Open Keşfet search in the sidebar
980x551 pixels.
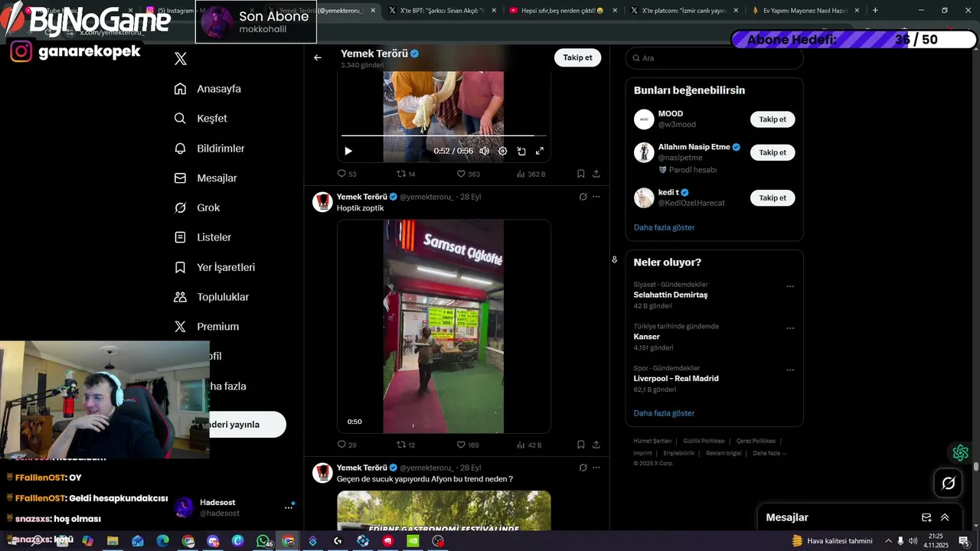coord(180,119)
